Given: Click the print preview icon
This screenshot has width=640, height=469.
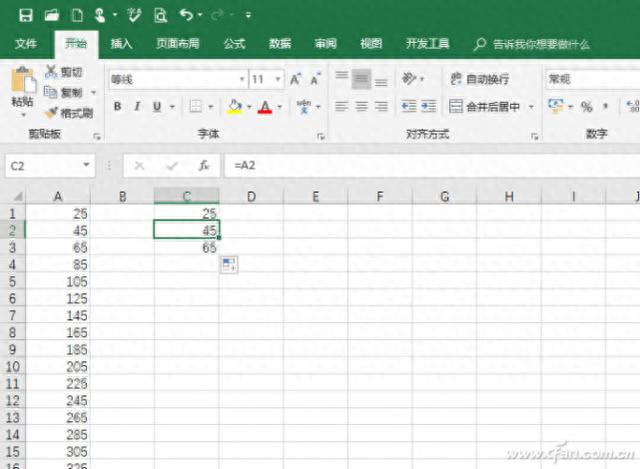Looking at the screenshot, I should click(x=160, y=16).
